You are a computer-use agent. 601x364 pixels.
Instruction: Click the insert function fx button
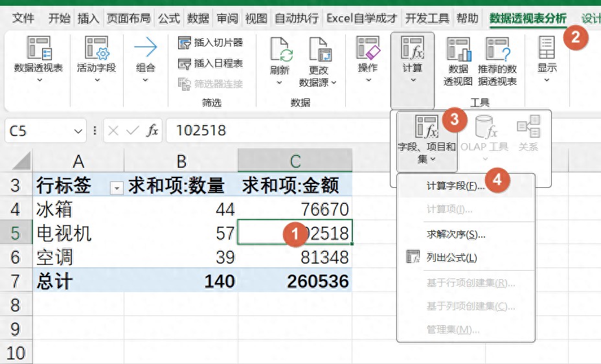pyautogui.click(x=152, y=131)
